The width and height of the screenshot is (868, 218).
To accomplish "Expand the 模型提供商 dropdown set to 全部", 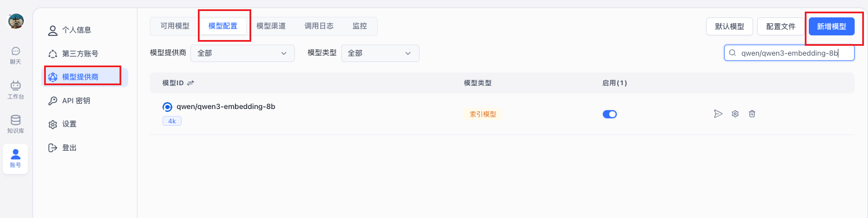I will 243,53.
